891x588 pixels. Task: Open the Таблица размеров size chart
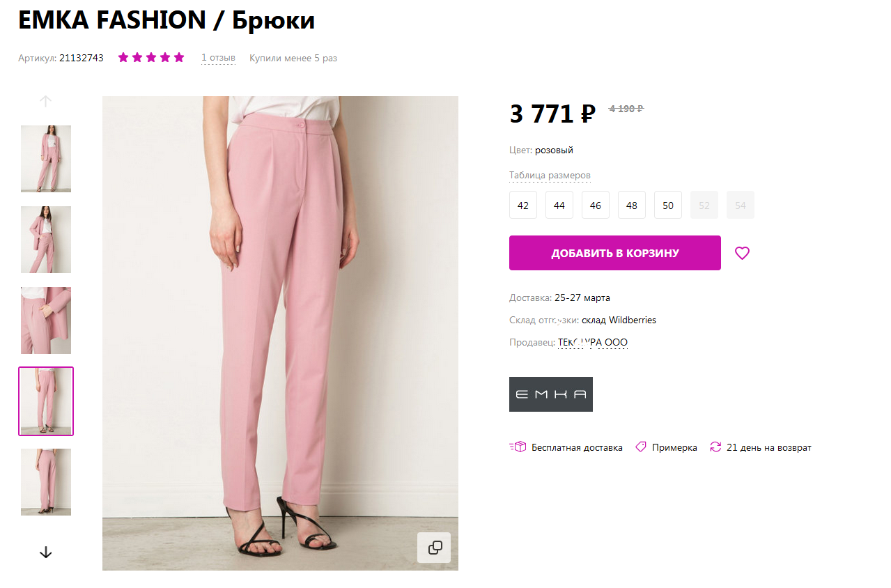point(550,176)
